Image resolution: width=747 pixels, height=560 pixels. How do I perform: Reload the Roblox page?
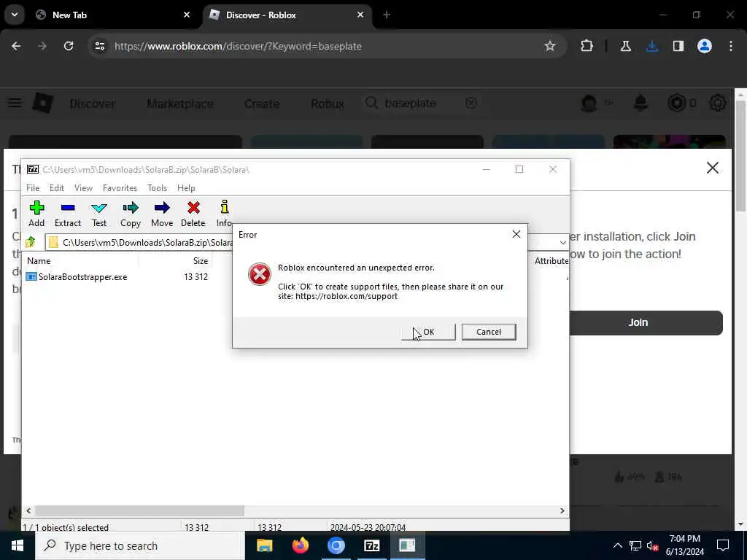(69, 46)
